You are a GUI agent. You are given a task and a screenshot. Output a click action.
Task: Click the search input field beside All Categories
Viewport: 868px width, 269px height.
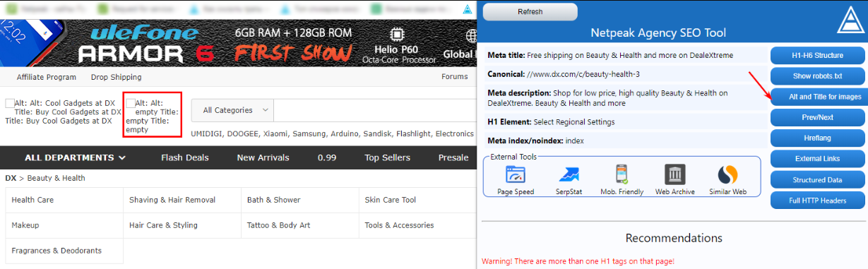click(x=376, y=110)
